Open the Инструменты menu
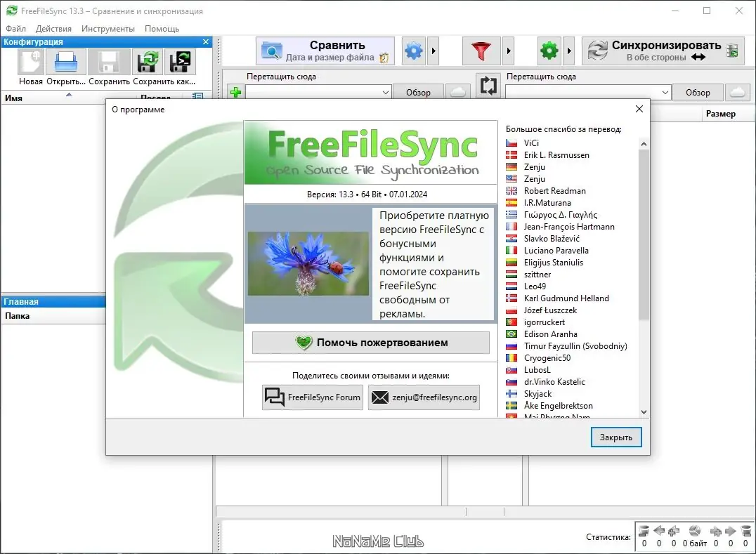The width and height of the screenshot is (756, 554). (x=108, y=28)
